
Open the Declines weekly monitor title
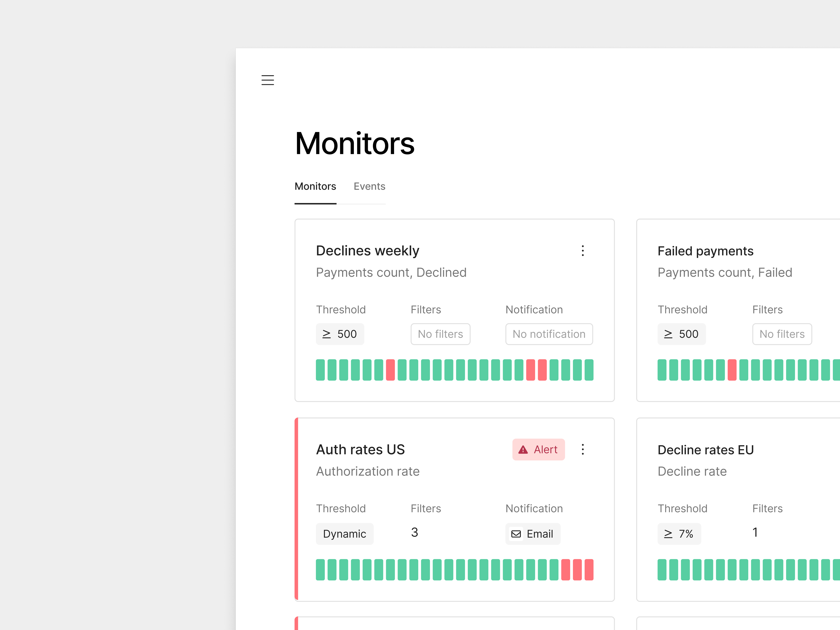coord(368,251)
